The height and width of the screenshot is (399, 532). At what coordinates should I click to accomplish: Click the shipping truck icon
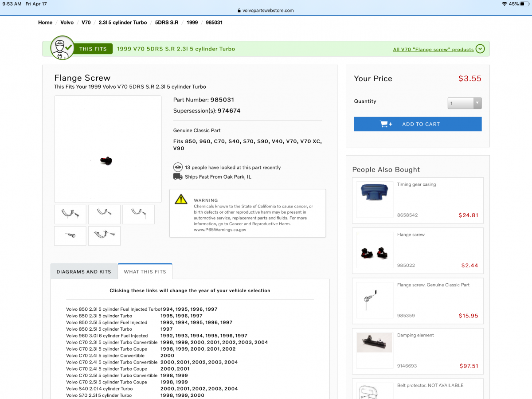178,177
